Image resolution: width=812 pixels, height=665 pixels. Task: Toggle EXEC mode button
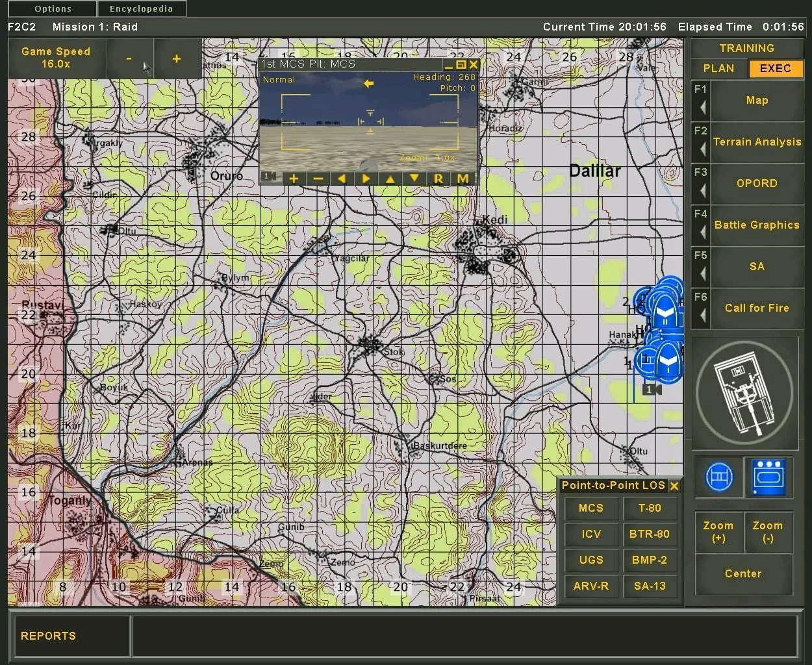pyautogui.click(x=775, y=69)
